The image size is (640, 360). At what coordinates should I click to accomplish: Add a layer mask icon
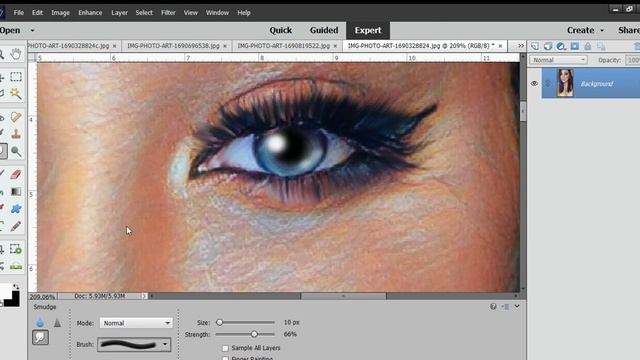tap(575, 46)
